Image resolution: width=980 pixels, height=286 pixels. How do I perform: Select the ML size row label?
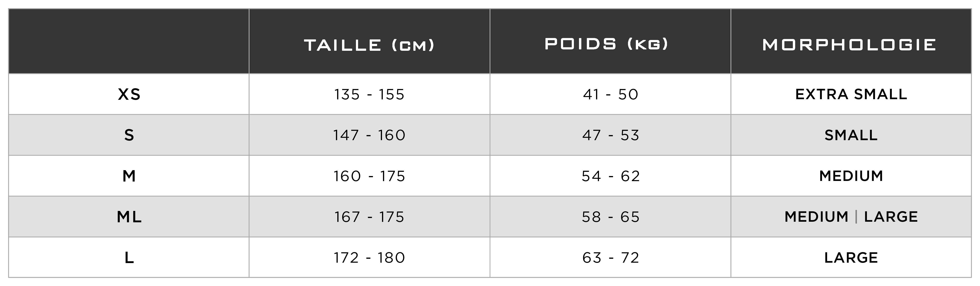129,217
